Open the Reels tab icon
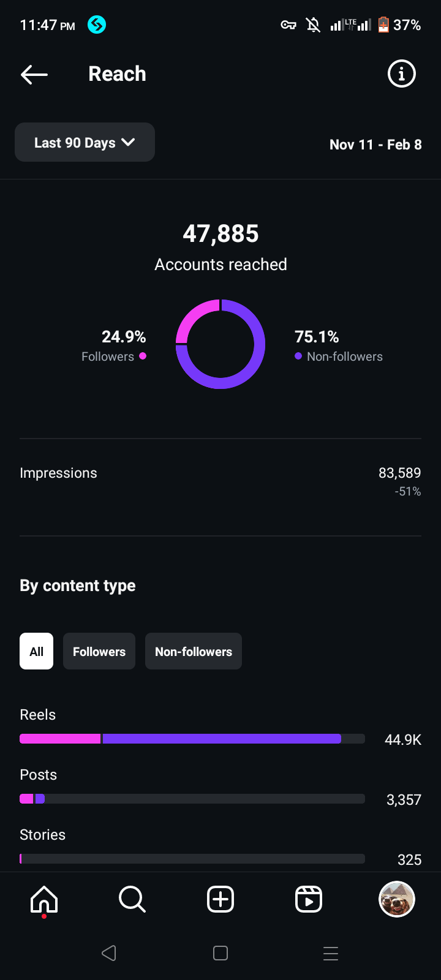This screenshot has width=441, height=980. pyautogui.click(x=309, y=900)
